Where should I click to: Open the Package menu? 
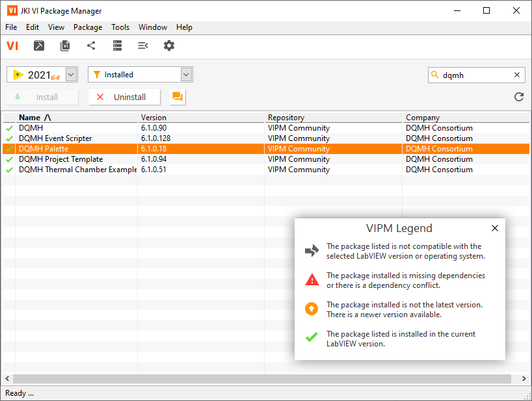coord(88,27)
